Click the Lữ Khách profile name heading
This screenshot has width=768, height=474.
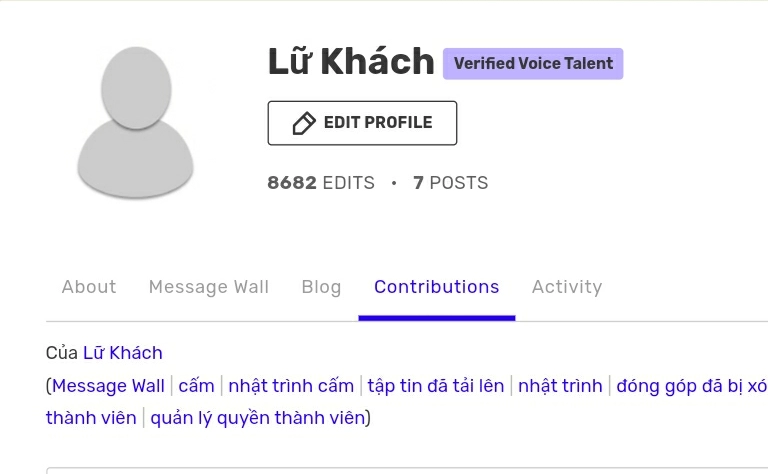point(350,62)
